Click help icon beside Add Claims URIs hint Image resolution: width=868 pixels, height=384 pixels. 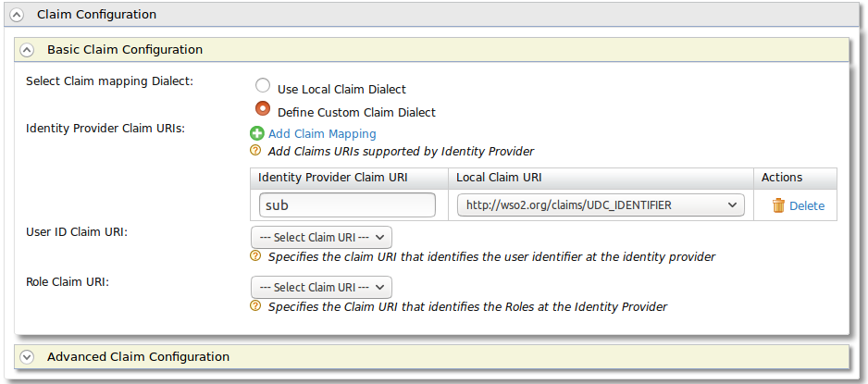click(x=255, y=150)
